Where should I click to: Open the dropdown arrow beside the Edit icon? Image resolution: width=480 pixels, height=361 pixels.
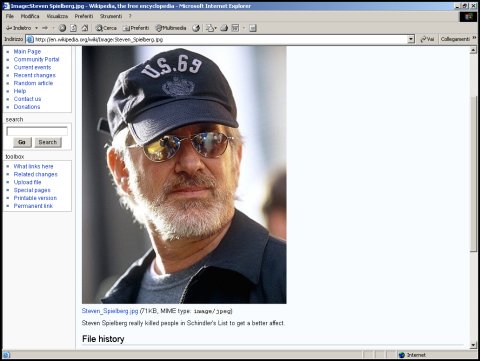(244, 28)
